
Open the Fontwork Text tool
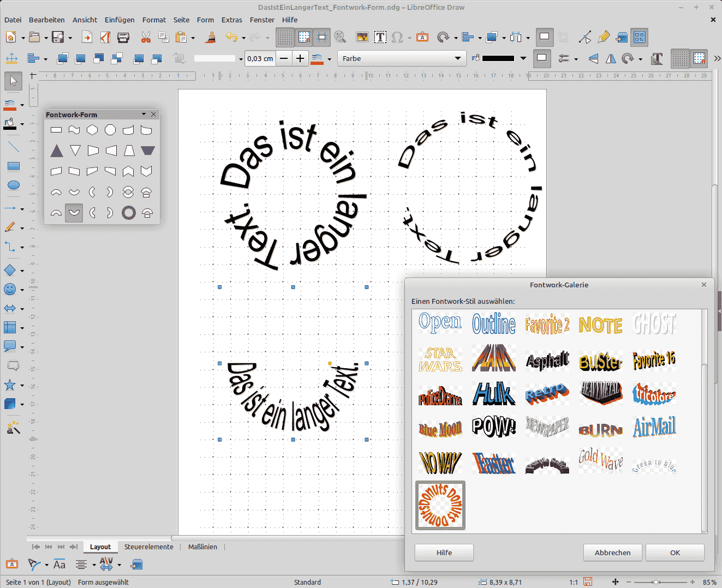(x=422, y=37)
